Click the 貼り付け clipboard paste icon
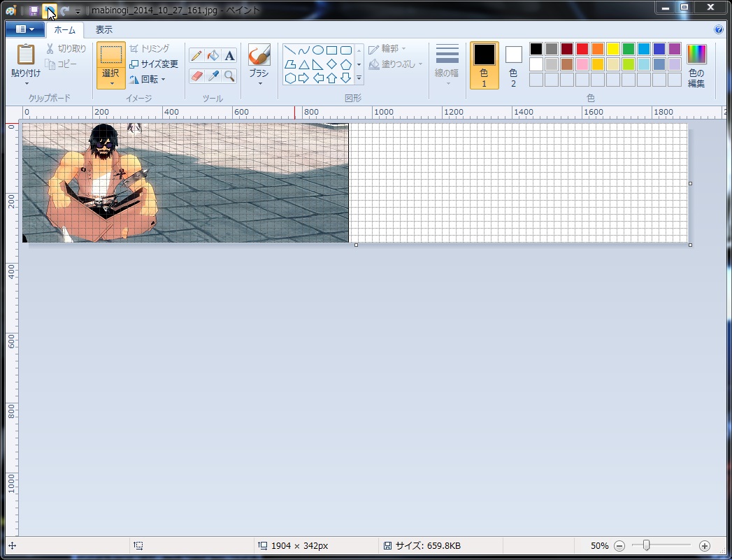This screenshot has height=560, width=732. coord(26,55)
